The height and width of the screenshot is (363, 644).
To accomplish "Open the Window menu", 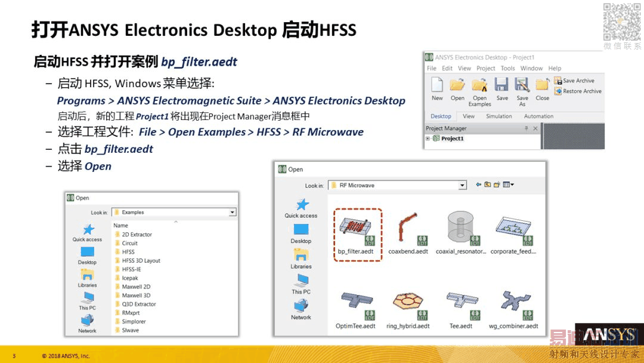I will pyautogui.click(x=531, y=68).
